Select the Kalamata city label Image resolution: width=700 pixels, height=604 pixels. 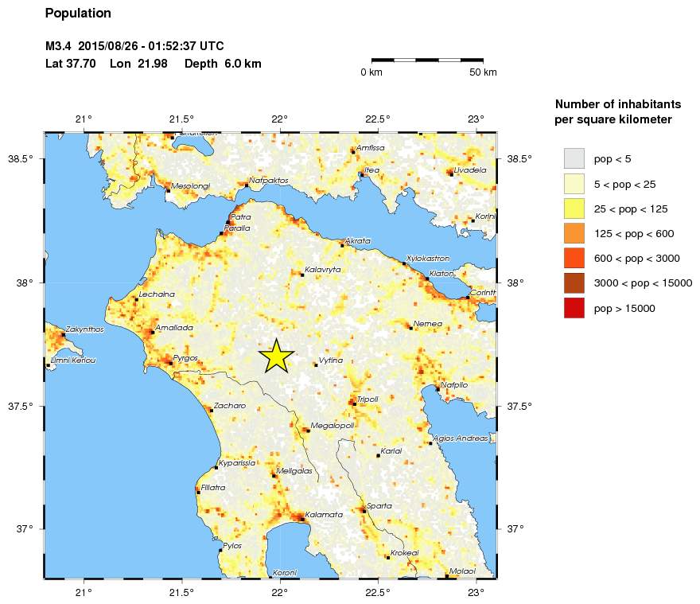click(324, 515)
